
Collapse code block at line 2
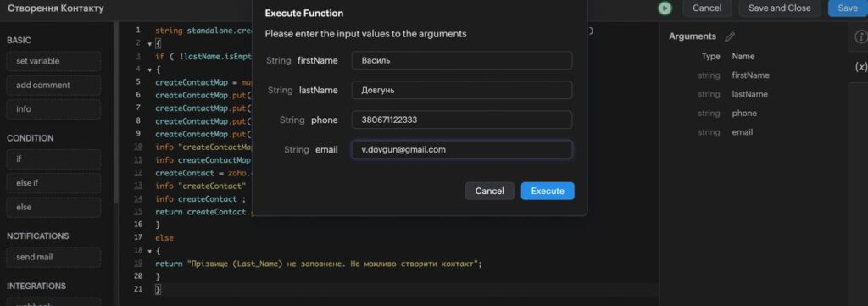click(x=150, y=44)
